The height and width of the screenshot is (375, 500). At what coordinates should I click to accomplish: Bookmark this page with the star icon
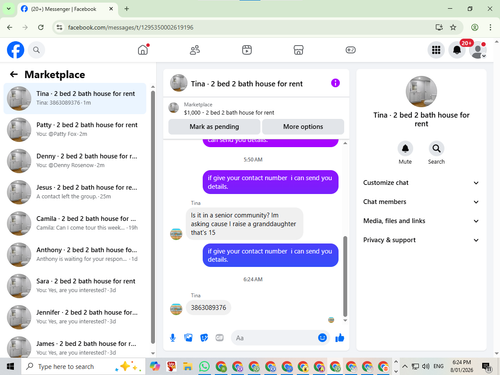click(x=453, y=27)
